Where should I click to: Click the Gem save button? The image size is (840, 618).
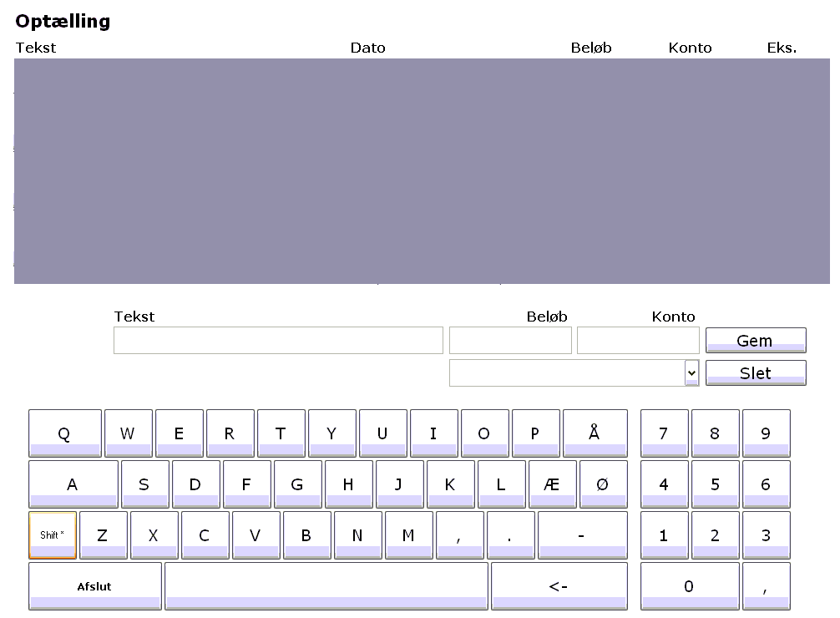pos(755,341)
